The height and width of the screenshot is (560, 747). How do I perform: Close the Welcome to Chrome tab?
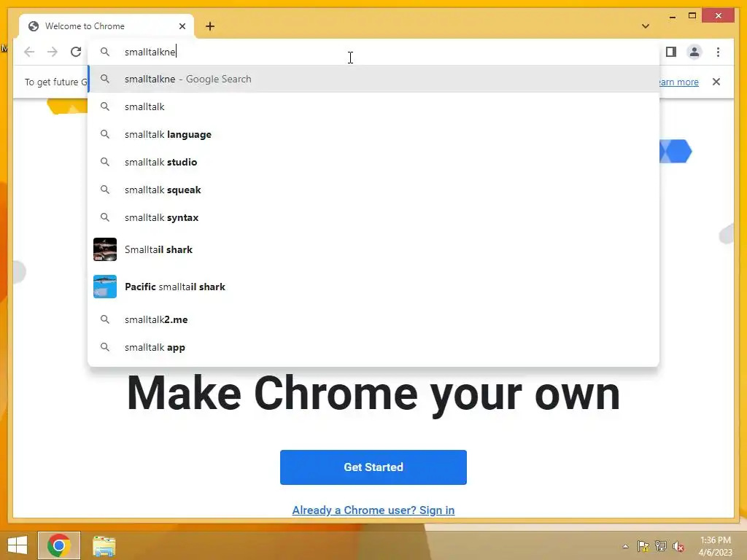[x=182, y=26]
